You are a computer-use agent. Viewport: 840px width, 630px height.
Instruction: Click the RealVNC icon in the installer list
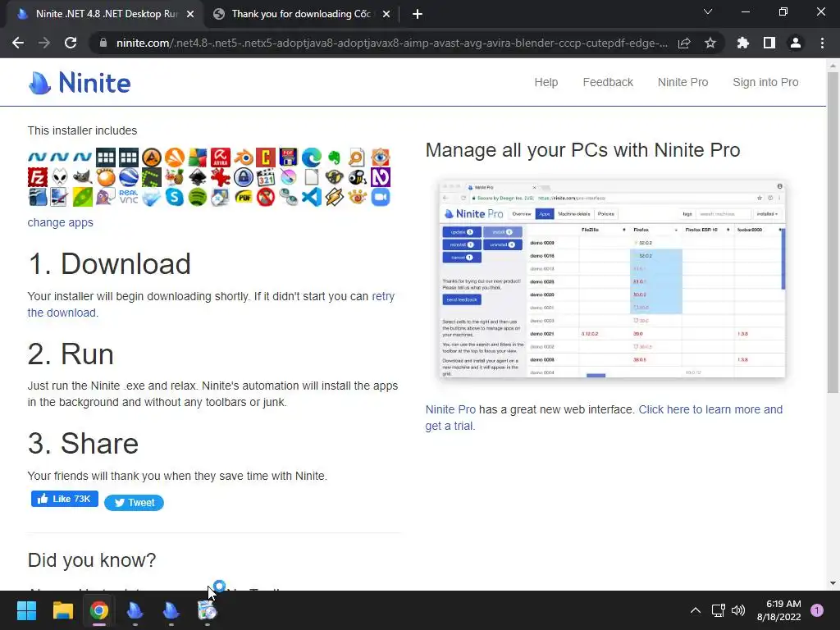tap(129, 197)
